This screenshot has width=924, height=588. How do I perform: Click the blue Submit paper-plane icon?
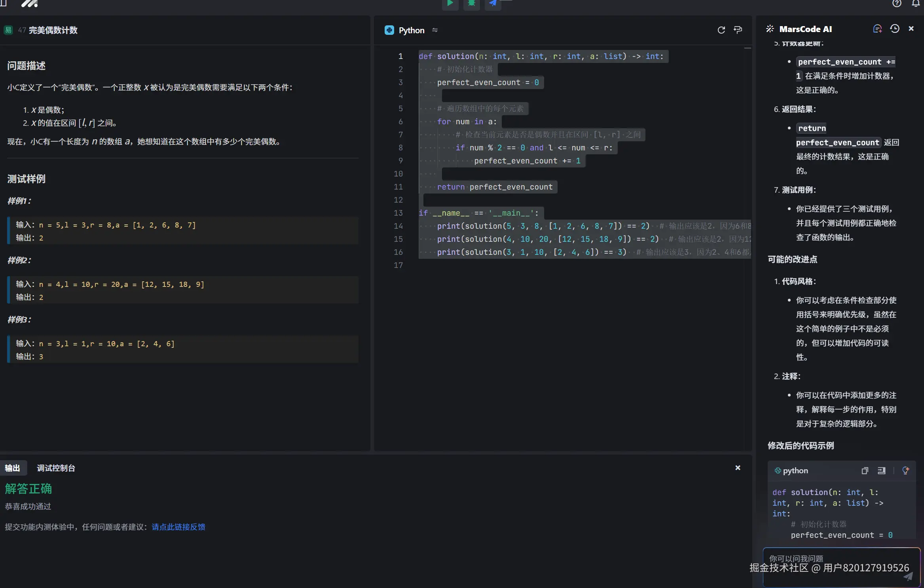coord(493,3)
